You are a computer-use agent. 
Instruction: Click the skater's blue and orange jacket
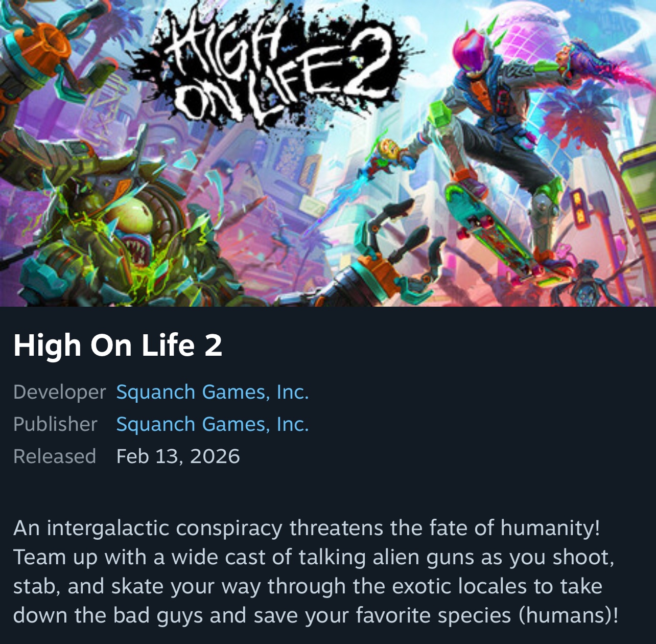tap(490, 97)
